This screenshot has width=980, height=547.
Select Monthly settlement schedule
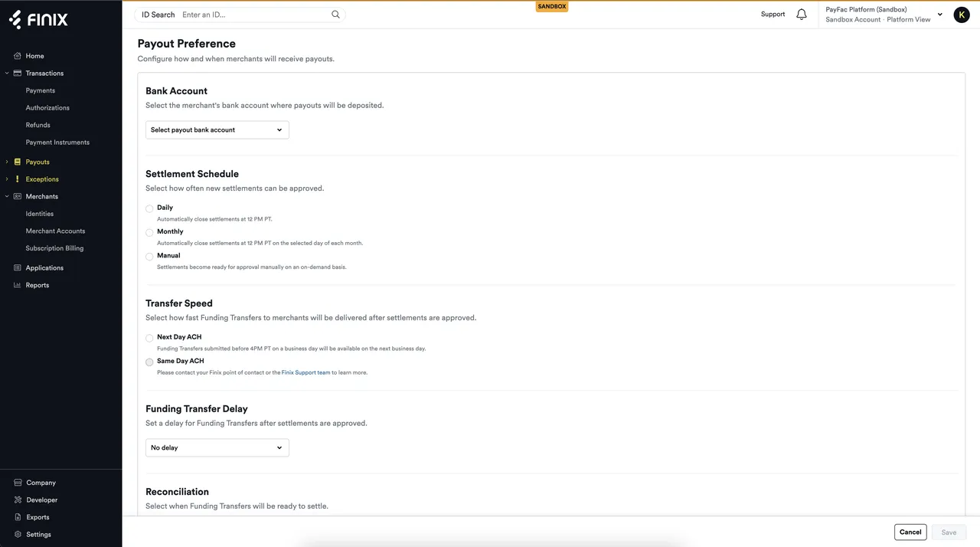[x=149, y=232]
